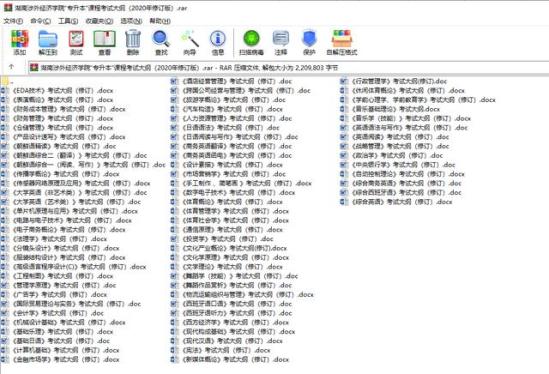Click the 保护 (Protect) shield icon
This screenshot has width=549, height=374.
click(x=309, y=43)
